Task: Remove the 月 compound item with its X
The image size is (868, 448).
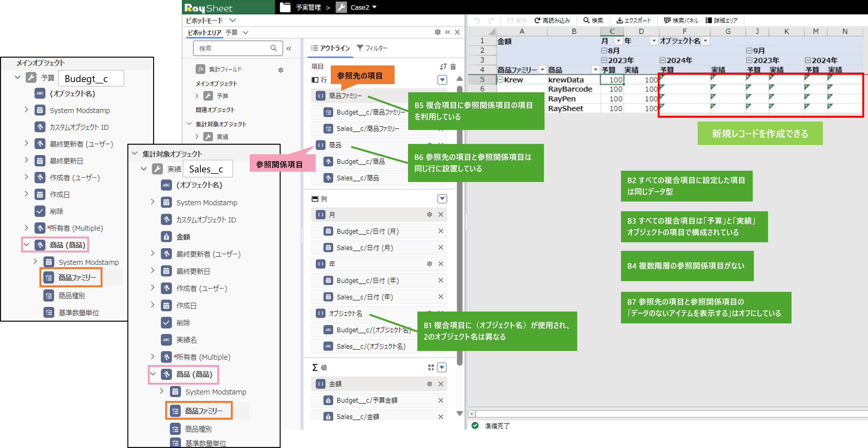Action: (440, 215)
